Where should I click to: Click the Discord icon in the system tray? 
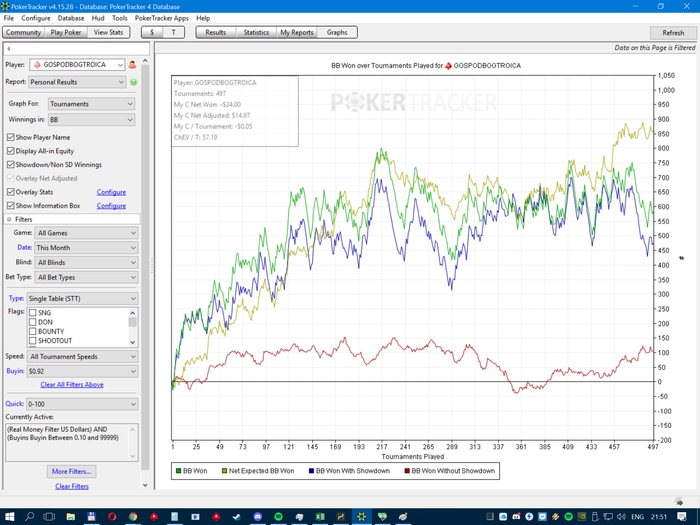click(x=516, y=517)
